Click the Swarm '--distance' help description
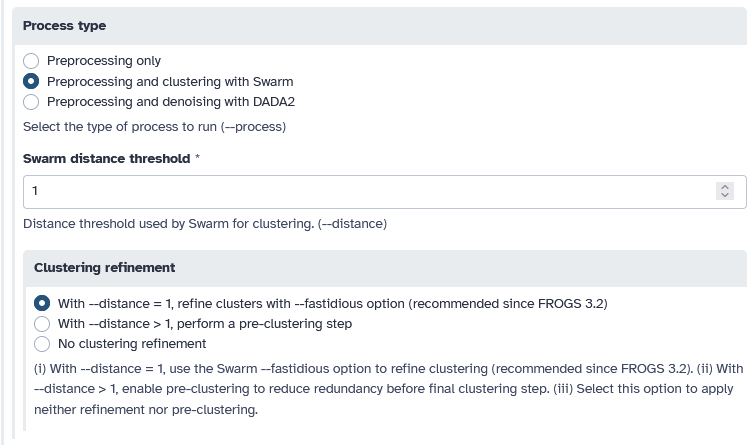 205,223
